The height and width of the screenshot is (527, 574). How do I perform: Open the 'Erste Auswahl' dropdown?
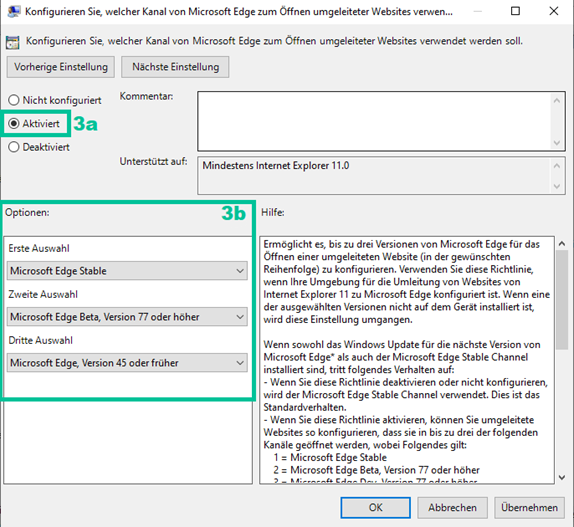pos(127,271)
